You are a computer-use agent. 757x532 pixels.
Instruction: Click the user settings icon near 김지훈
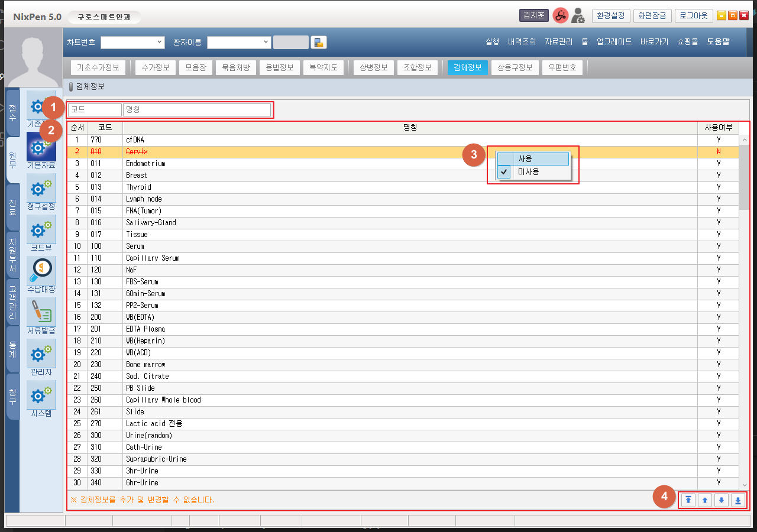coord(578,16)
